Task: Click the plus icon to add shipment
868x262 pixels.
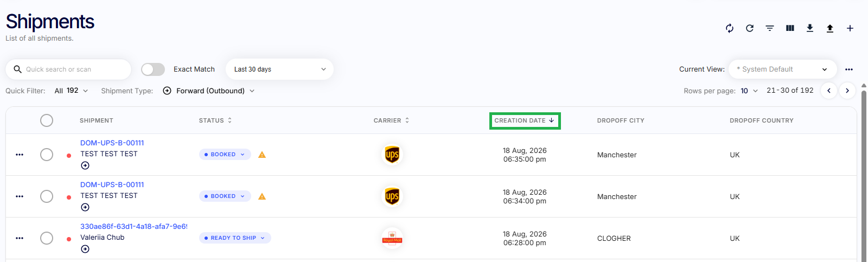Action: [850, 28]
